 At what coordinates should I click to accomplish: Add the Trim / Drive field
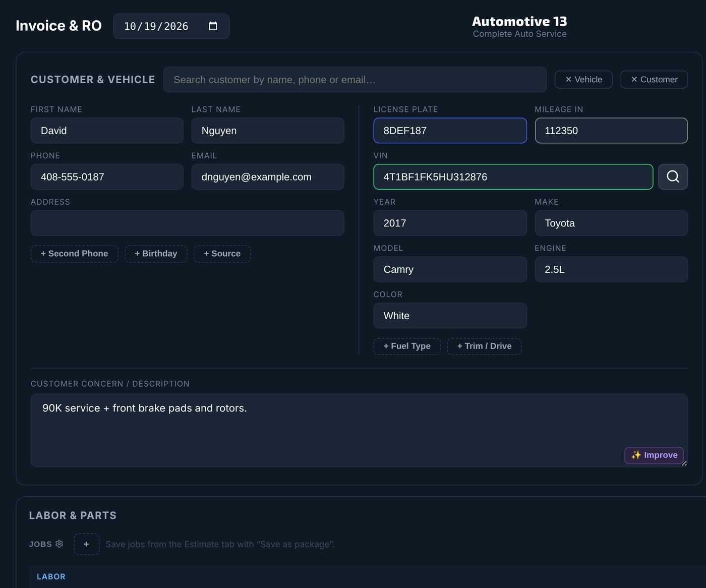[x=484, y=346]
